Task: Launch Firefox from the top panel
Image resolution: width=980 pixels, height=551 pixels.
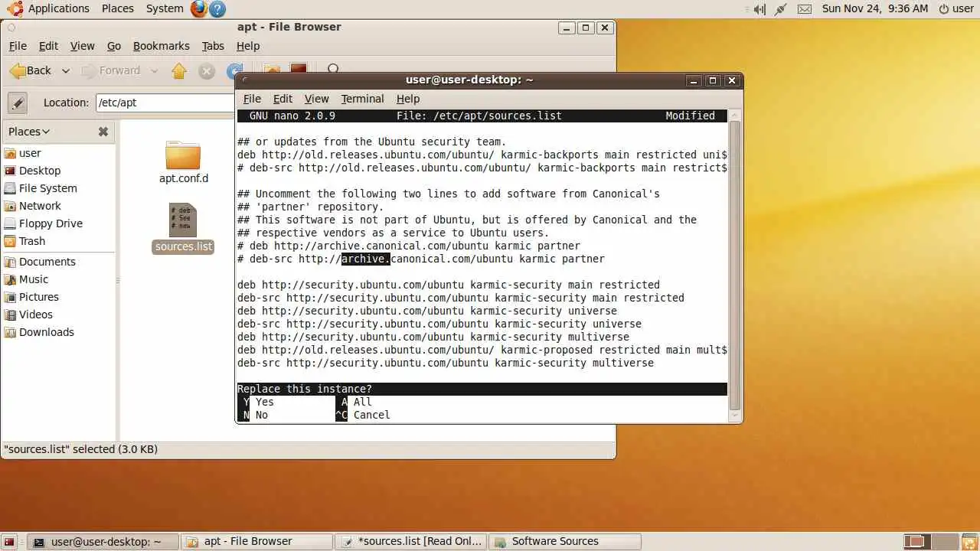Action: coord(199,9)
